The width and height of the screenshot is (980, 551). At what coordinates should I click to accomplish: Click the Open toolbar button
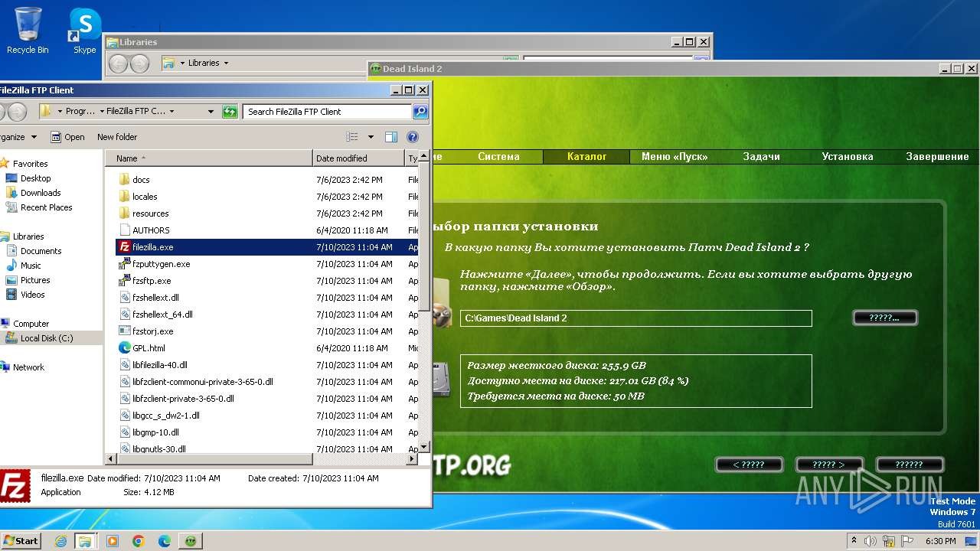[x=67, y=137]
